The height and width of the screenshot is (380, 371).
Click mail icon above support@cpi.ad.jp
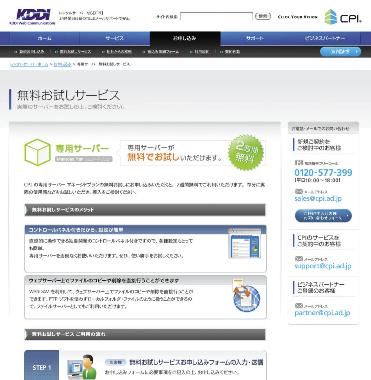point(299,259)
